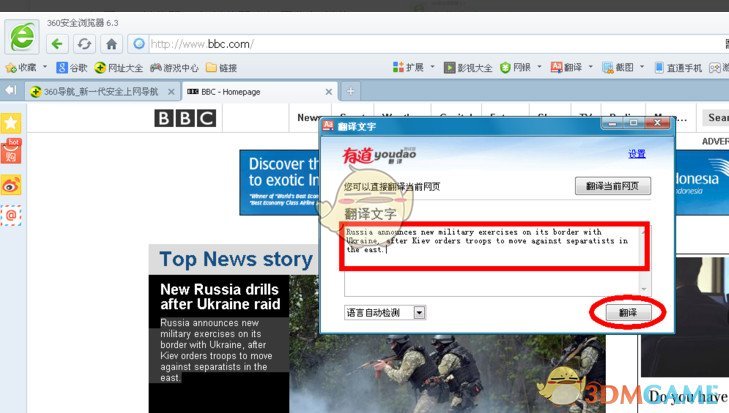Switch to the 360导航 tab

tap(100, 92)
